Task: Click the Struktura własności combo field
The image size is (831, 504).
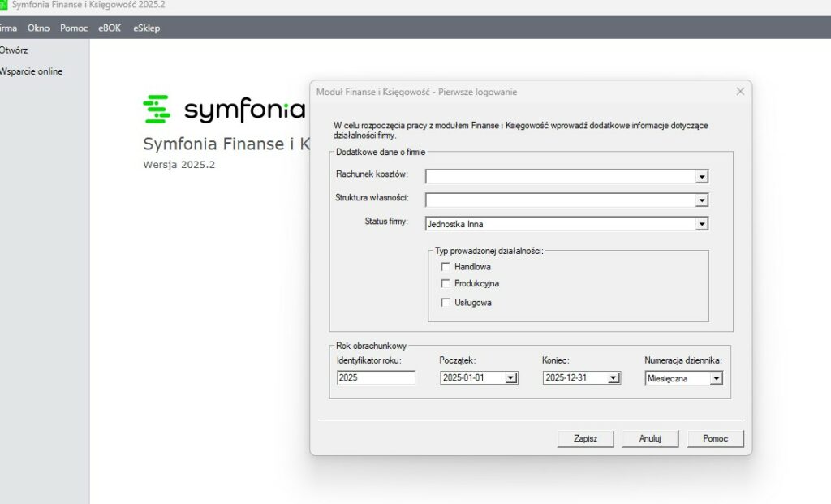Action: [x=566, y=200]
